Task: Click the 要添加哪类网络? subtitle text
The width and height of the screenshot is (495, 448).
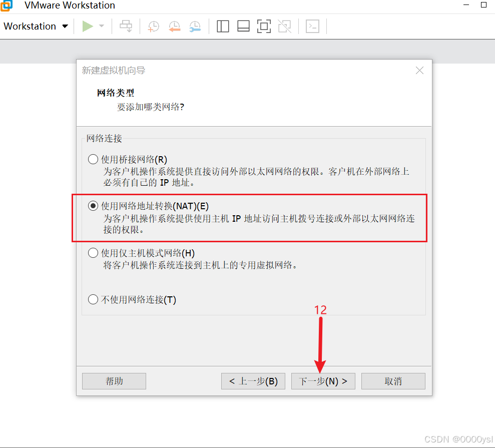Action: (x=151, y=107)
